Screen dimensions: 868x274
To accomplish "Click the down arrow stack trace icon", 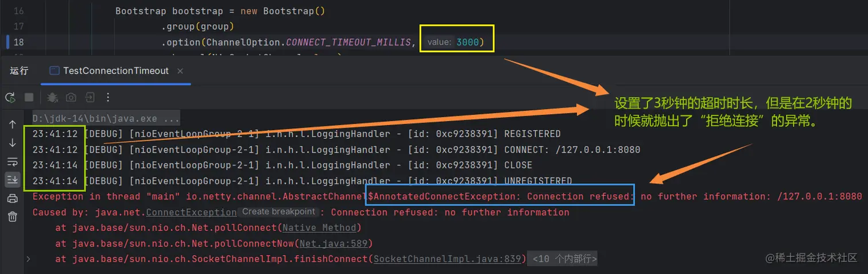I will tap(12, 143).
